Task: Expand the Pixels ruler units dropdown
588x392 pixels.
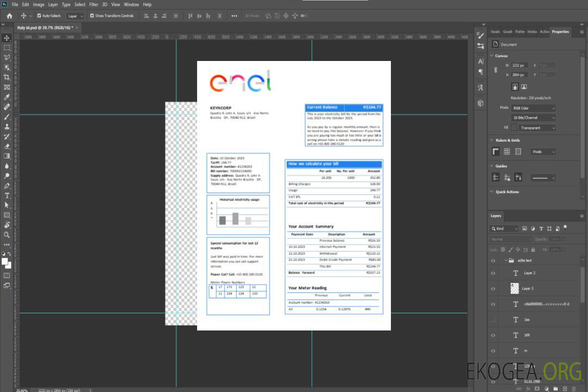Action: (x=543, y=152)
